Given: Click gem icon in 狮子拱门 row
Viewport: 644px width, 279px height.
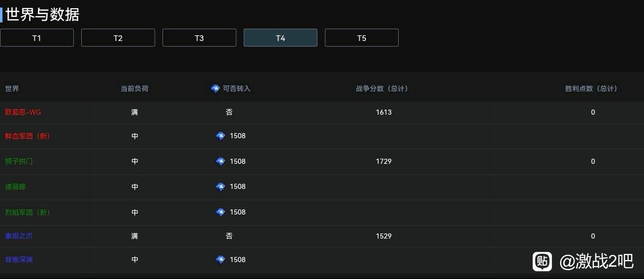Looking at the screenshot, I should 220,161.
